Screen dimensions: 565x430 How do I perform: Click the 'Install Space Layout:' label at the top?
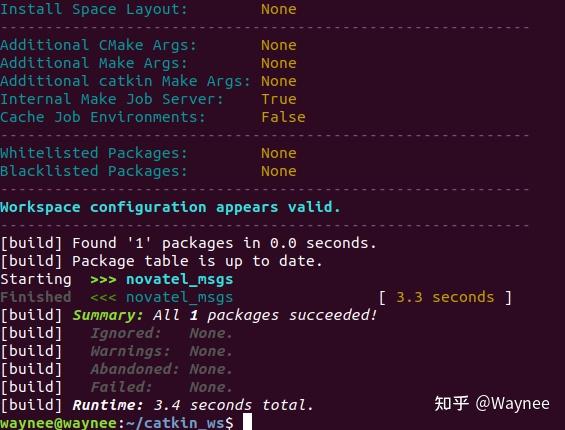(94, 9)
